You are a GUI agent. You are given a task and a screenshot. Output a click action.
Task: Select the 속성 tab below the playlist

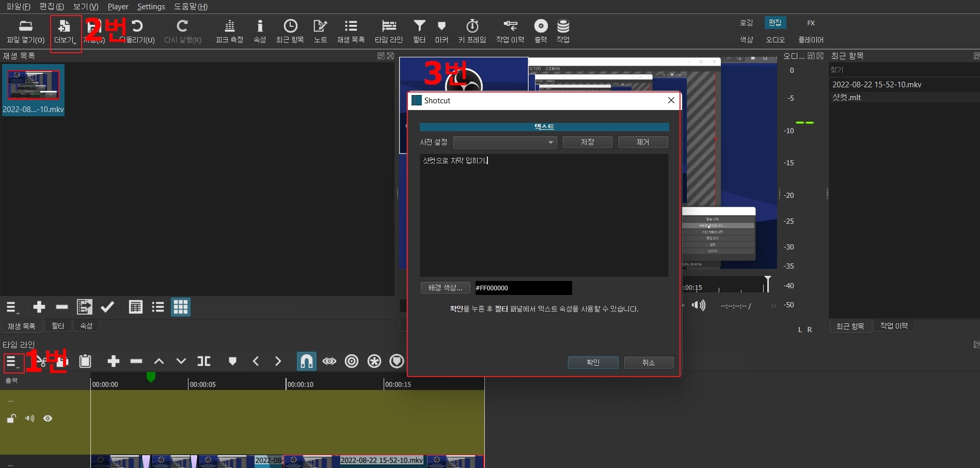click(86, 326)
